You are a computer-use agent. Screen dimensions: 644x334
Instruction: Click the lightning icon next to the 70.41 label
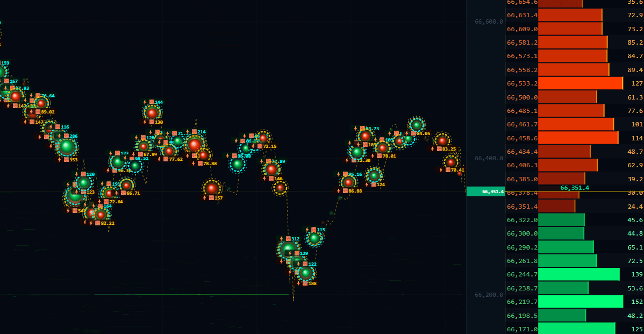coord(441,170)
